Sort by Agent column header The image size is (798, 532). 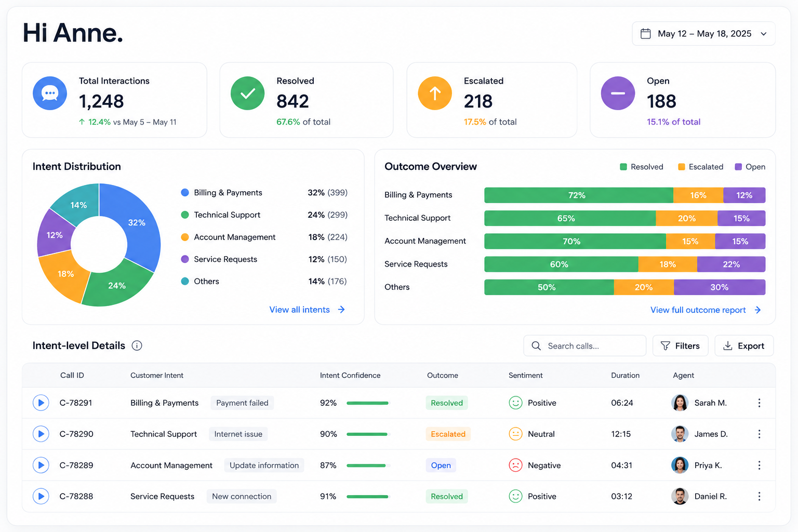684,376
